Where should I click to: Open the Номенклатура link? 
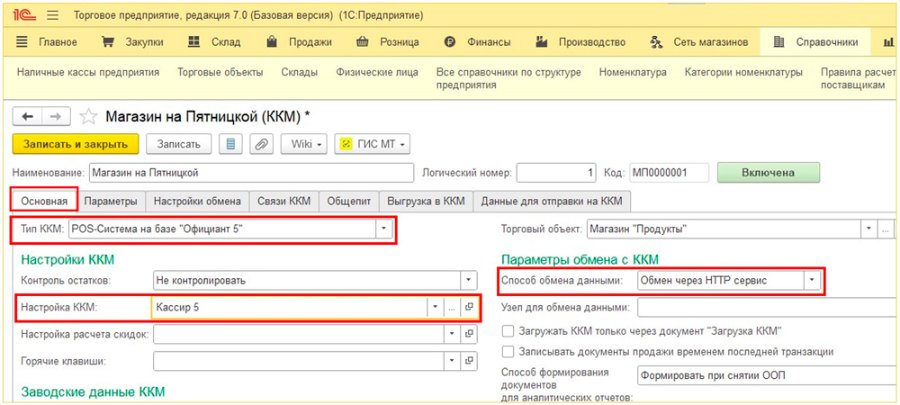click(x=633, y=73)
